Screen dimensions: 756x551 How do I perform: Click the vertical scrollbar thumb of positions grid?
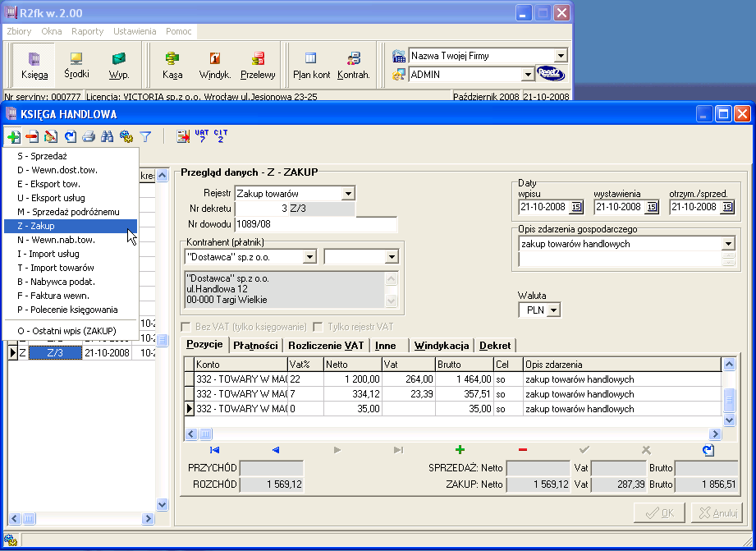coord(729,400)
